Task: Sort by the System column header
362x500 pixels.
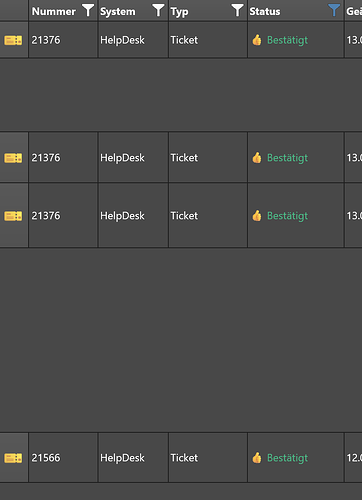Action: (118, 12)
